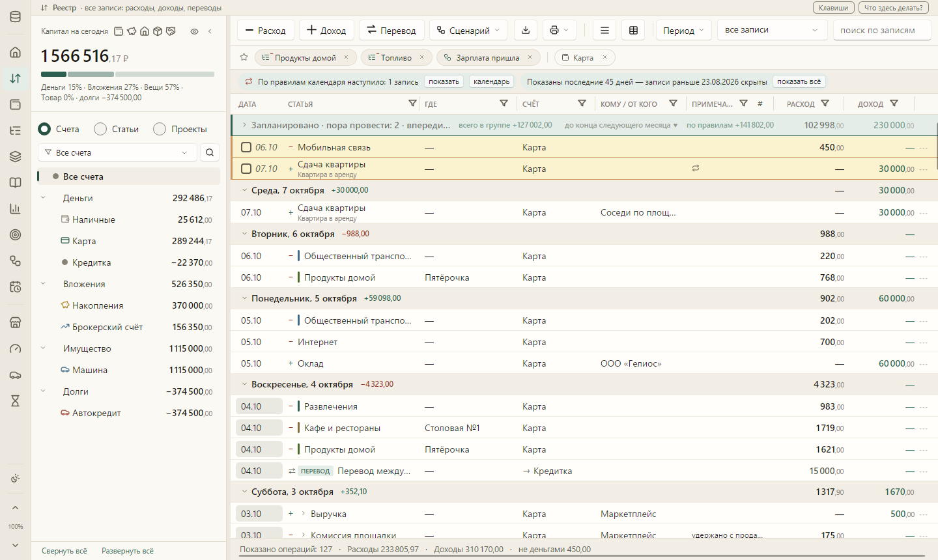The width and height of the screenshot is (938, 560).
Task: Open the database icon atop the sidebar
Action: click(x=16, y=17)
